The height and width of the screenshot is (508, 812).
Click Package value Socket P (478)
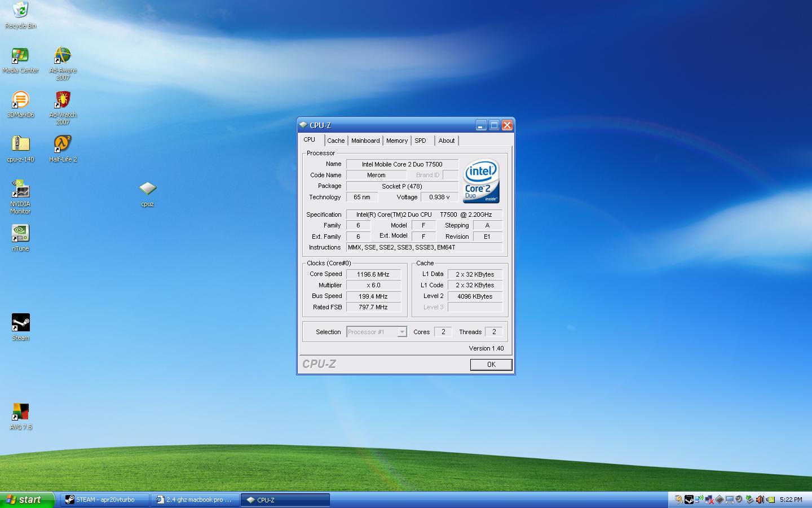tap(402, 186)
